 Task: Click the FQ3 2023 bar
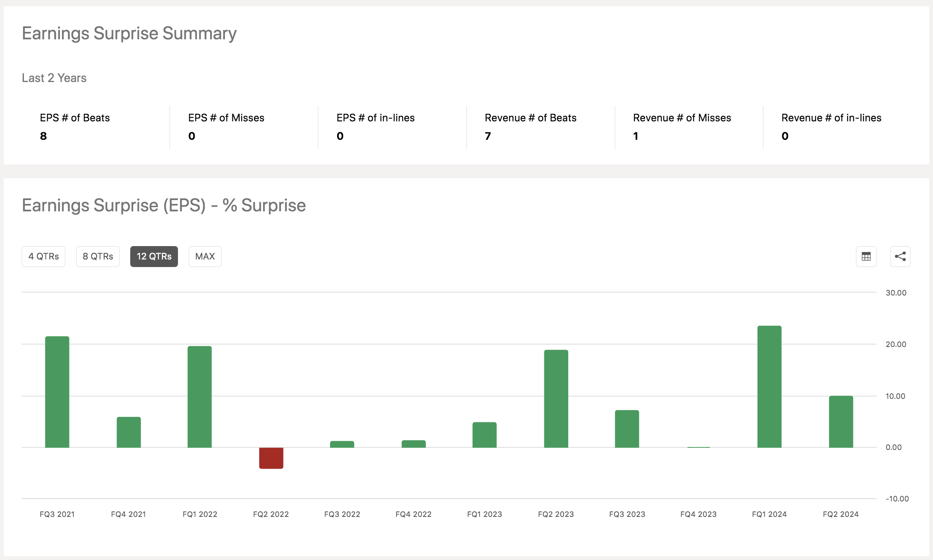[x=627, y=429]
